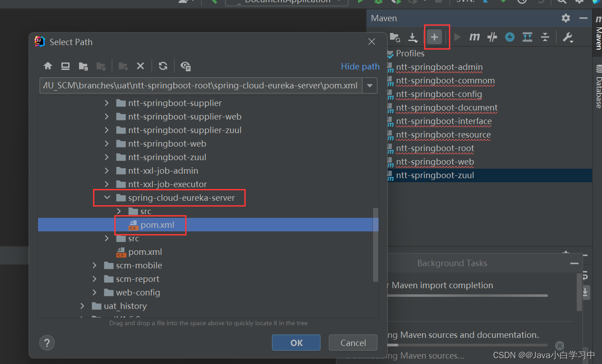Refresh the file tree in Select Path

163,66
